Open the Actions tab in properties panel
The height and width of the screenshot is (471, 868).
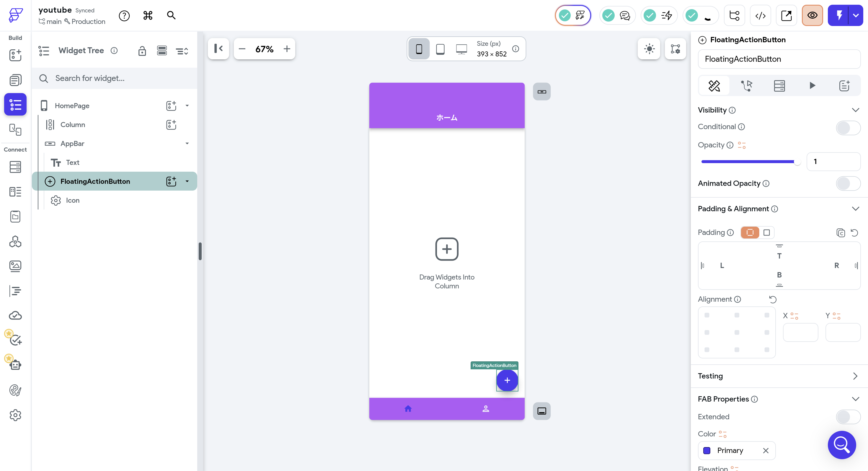click(x=747, y=86)
